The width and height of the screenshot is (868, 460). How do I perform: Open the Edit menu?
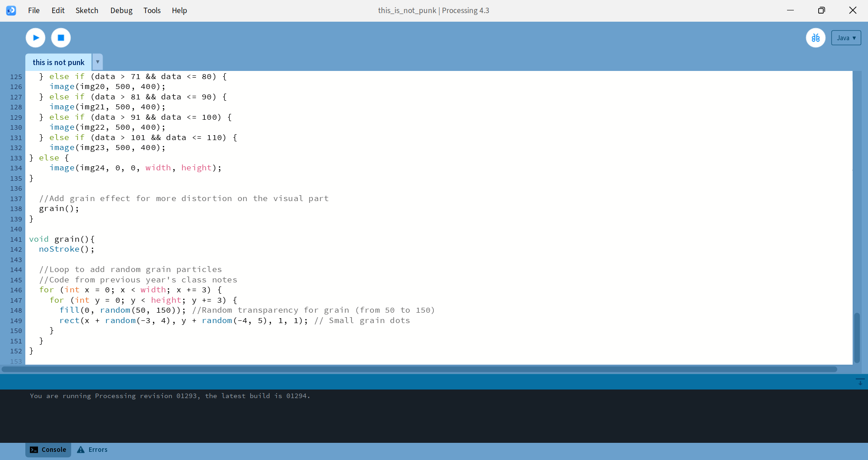pyautogui.click(x=58, y=10)
